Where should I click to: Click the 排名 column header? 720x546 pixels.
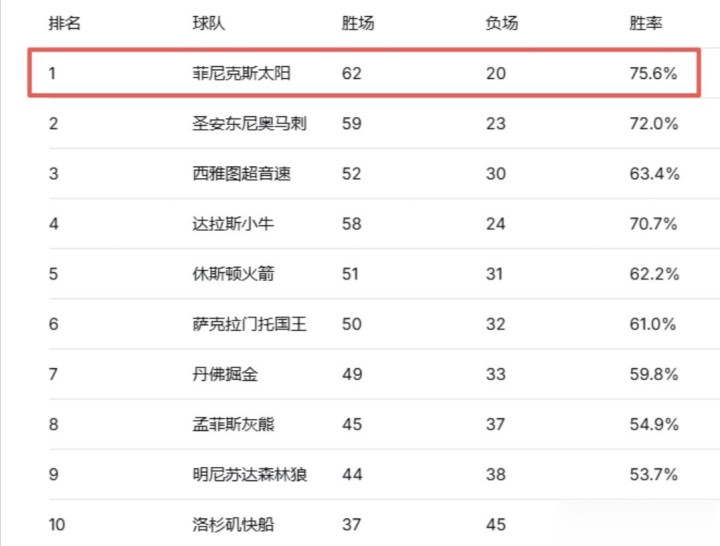click(64, 24)
